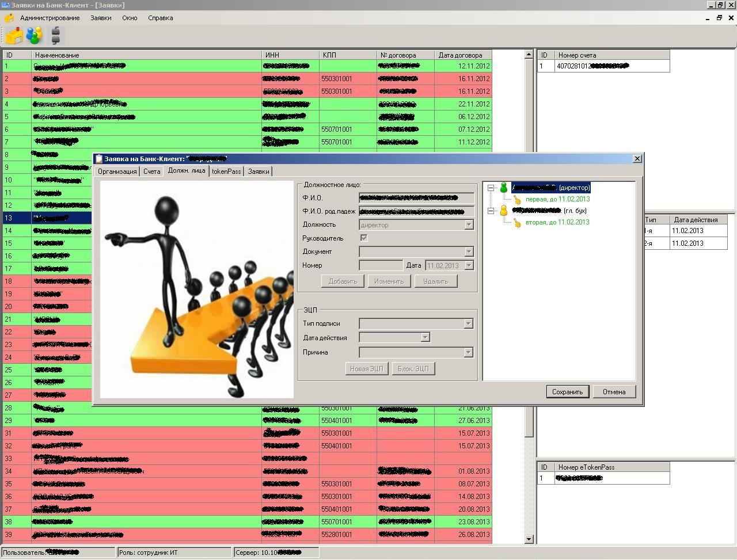The height and width of the screenshot is (560, 737).
Task: Select the Должн. лица tab
Action: (187, 171)
